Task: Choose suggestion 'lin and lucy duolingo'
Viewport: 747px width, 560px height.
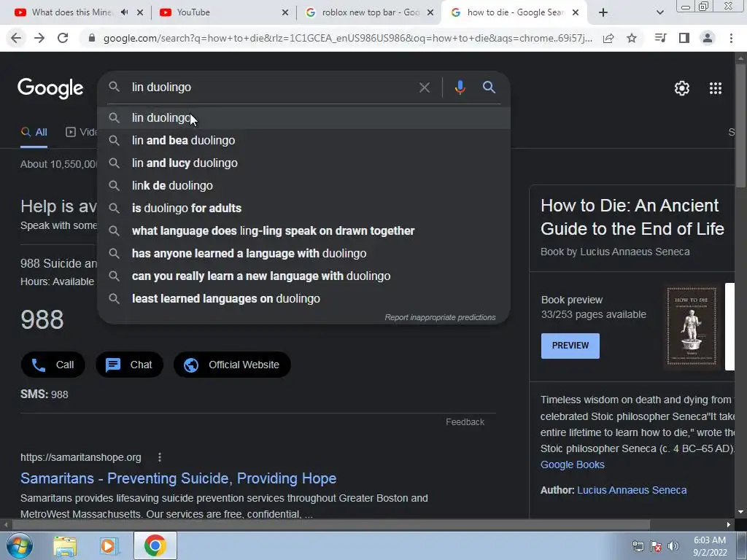Action: pos(304,163)
